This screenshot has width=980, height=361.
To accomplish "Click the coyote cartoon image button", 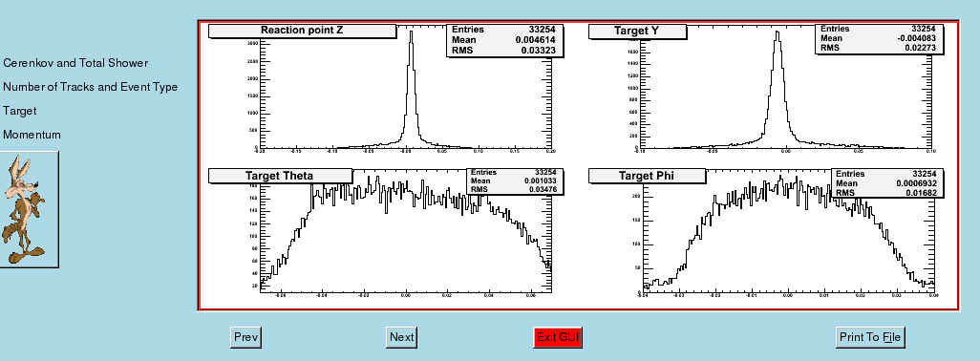I will pyautogui.click(x=29, y=210).
